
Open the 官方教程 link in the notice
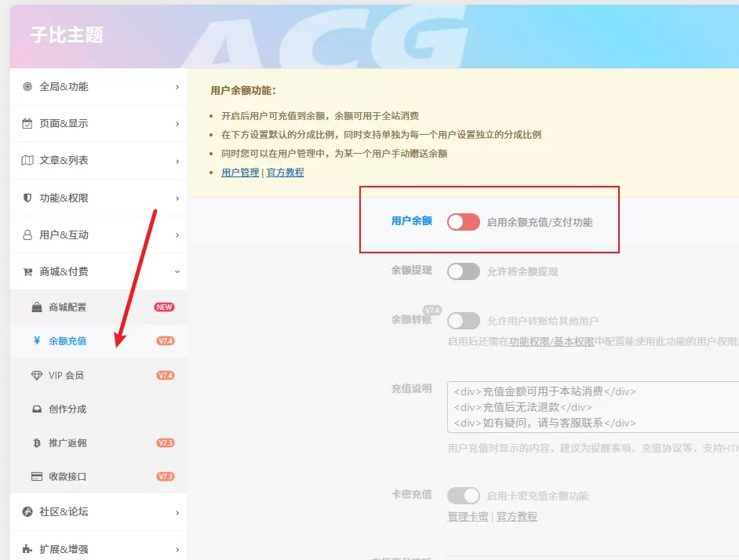[x=285, y=173]
